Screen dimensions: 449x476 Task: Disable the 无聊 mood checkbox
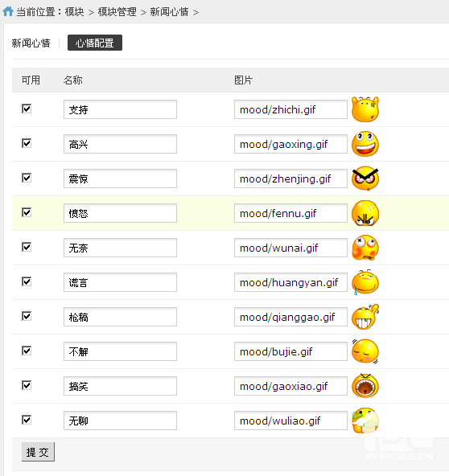27,421
